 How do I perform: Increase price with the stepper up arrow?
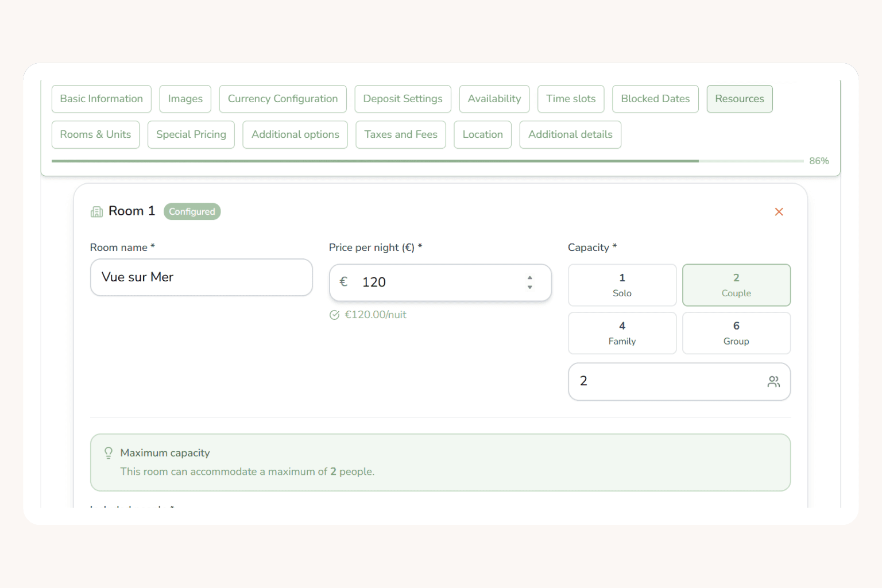pyautogui.click(x=529, y=278)
